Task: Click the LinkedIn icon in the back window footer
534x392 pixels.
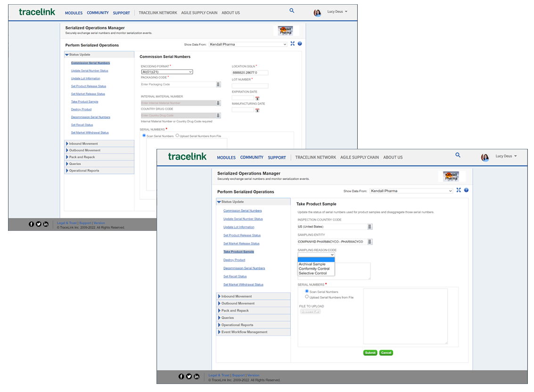Action: (x=46, y=224)
